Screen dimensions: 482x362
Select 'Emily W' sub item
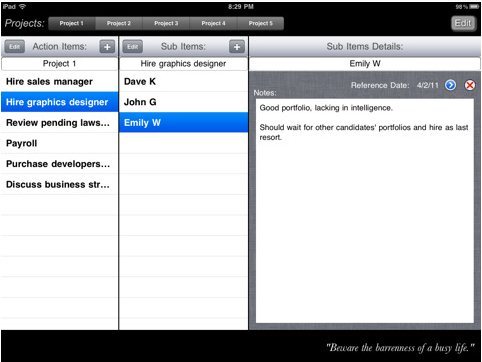pyautogui.click(x=183, y=123)
